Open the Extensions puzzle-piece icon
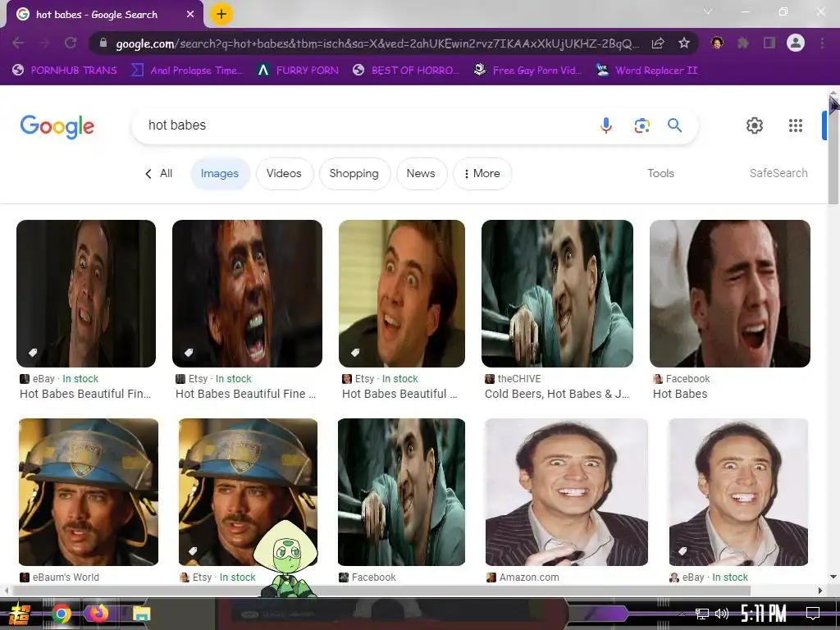Screen dimensions: 840x630 [x=743, y=43]
